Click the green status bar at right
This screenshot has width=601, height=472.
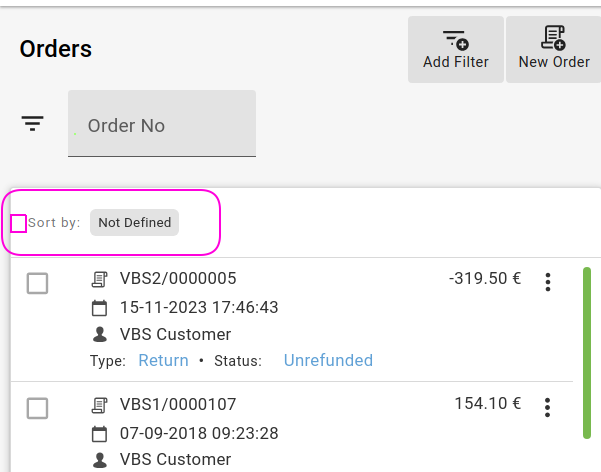(x=586, y=352)
